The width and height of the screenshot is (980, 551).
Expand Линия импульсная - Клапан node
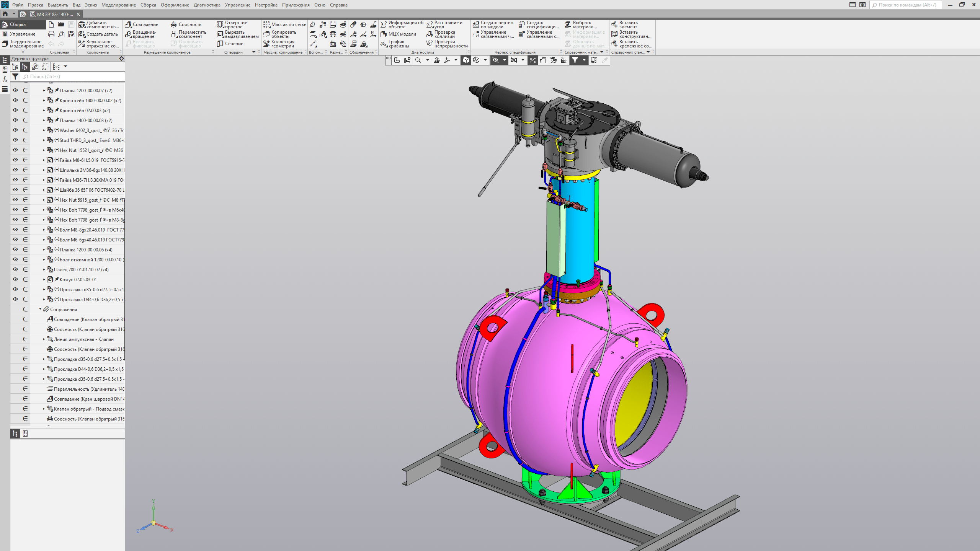tap(44, 339)
